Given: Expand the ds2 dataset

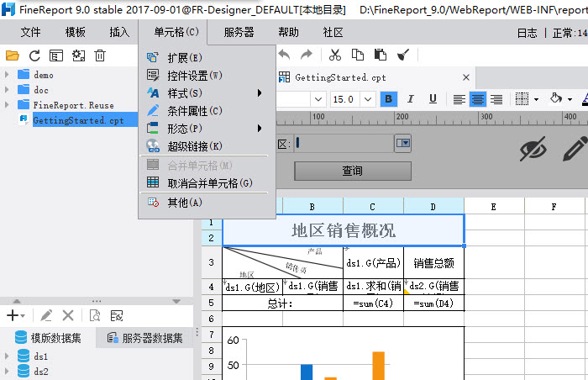Looking at the screenshot, I should pyautogui.click(x=7, y=372).
